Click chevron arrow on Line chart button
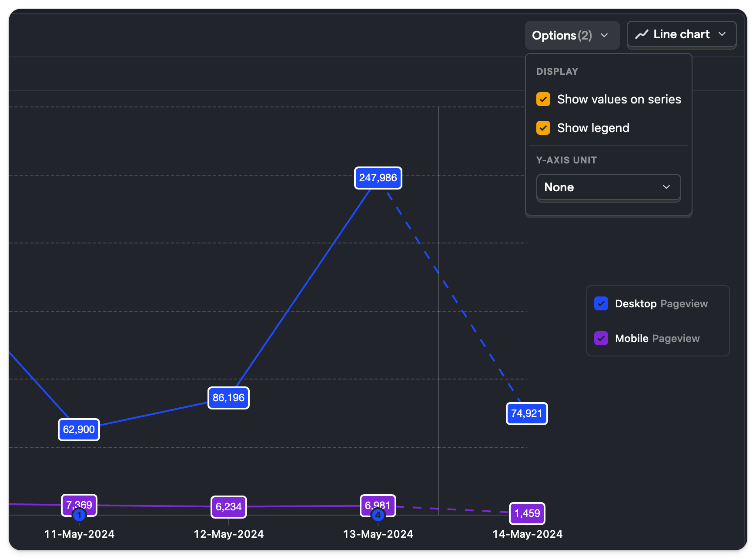The width and height of the screenshot is (756, 559). (x=722, y=34)
